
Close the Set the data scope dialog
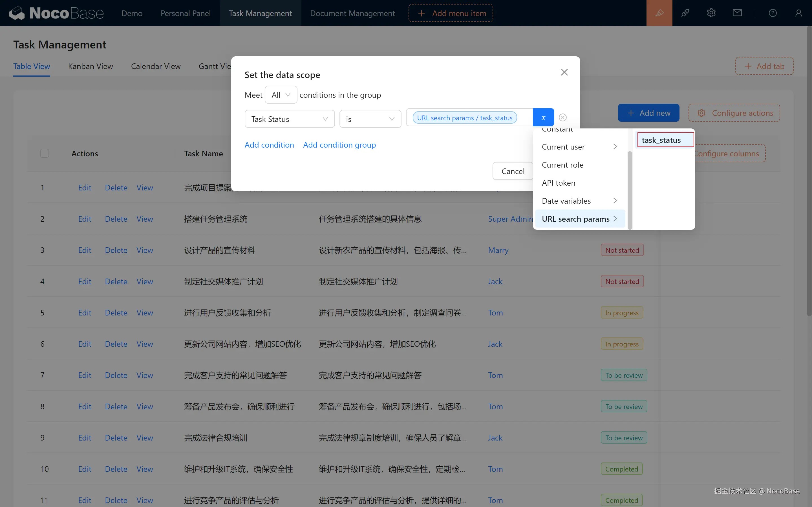[x=564, y=72]
